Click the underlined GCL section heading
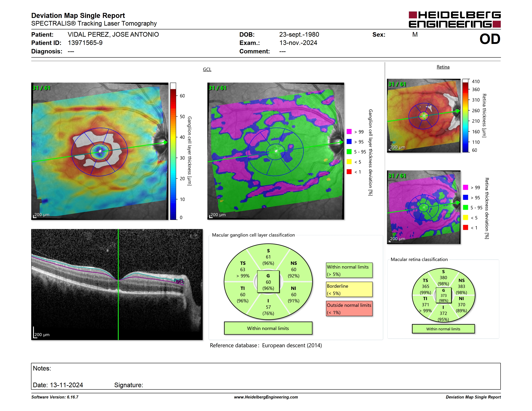 [207, 69]
